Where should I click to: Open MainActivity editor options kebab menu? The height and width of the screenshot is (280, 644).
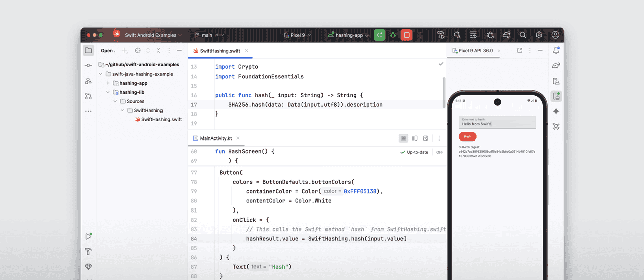click(439, 138)
